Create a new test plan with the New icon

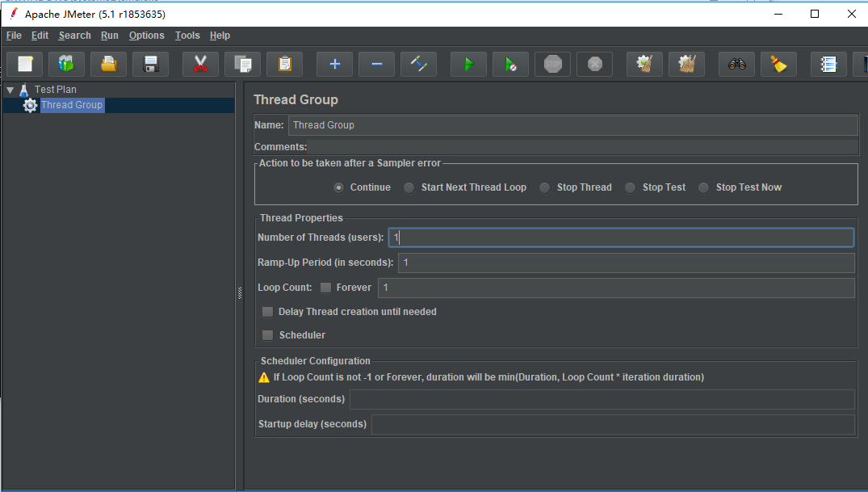[25, 65]
